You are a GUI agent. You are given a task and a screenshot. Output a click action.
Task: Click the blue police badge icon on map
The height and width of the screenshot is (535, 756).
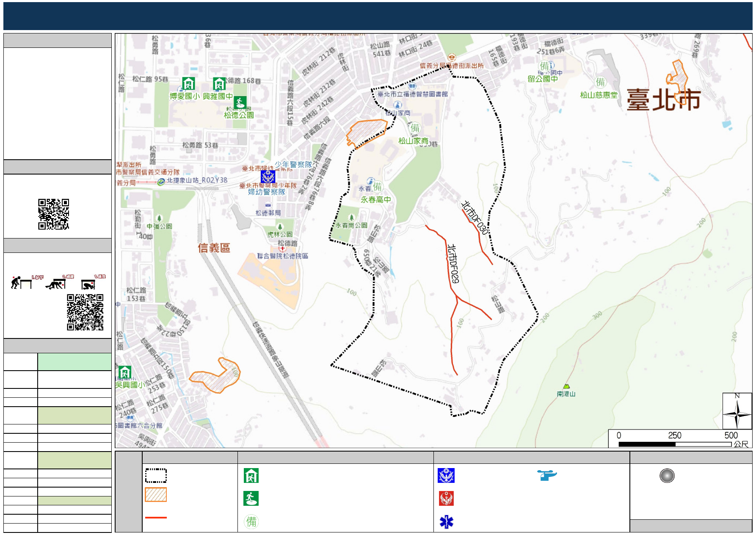268,177
